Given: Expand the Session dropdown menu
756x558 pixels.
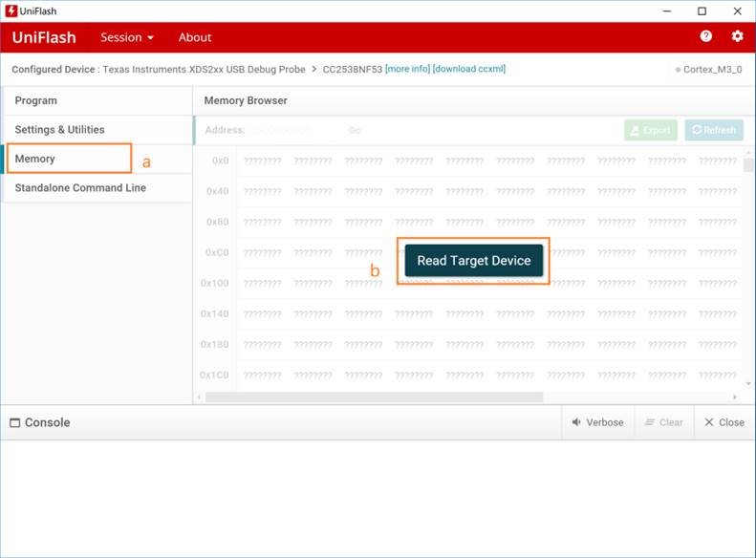Looking at the screenshot, I should point(126,37).
